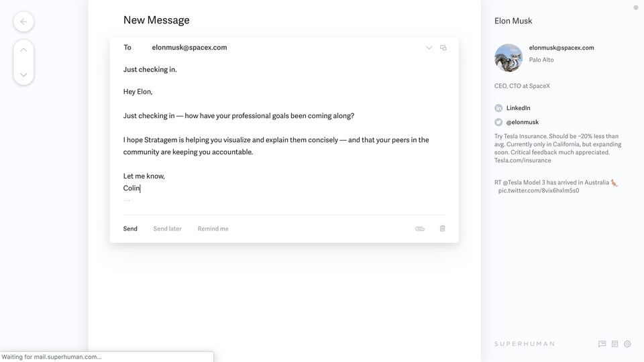Click the Twitter bird icon

click(x=498, y=122)
